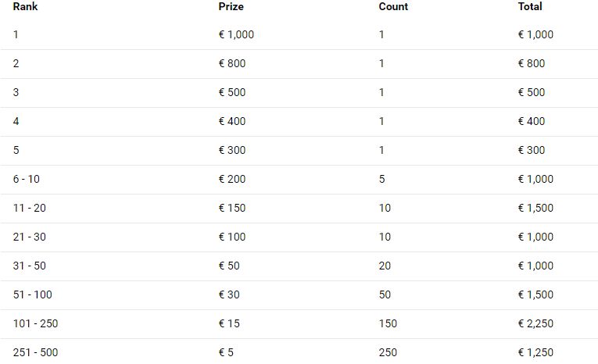The width and height of the screenshot is (598, 364).
Task: Click the € 400 total value
Action: point(532,121)
